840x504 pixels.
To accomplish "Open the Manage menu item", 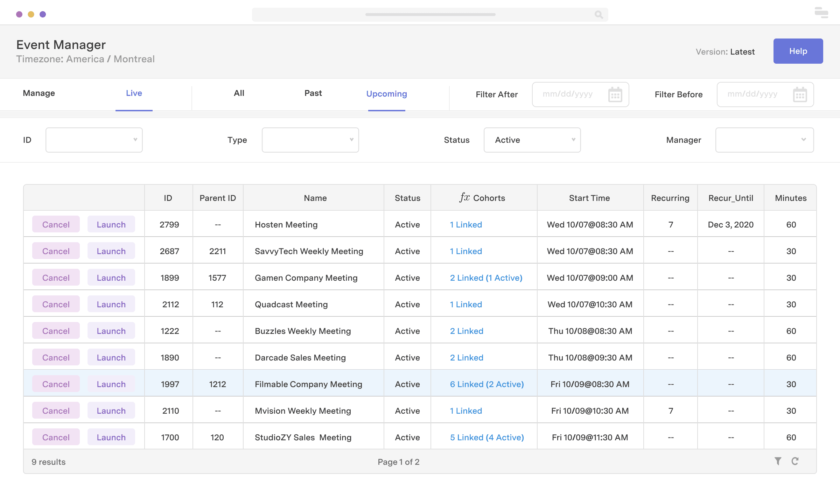I will (x=38, y=93).
